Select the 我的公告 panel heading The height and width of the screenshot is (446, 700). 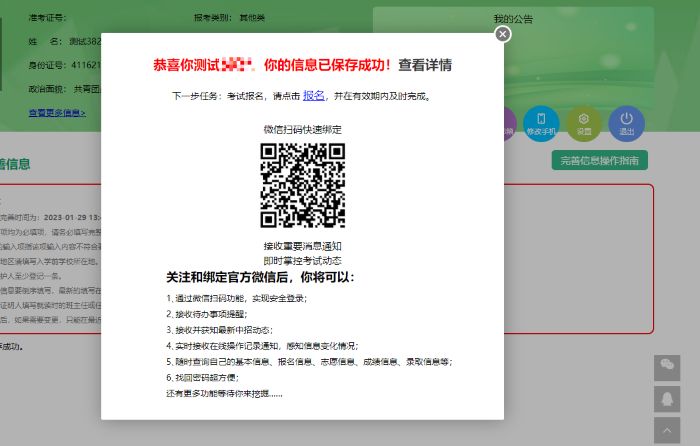(x=513, y=19)
